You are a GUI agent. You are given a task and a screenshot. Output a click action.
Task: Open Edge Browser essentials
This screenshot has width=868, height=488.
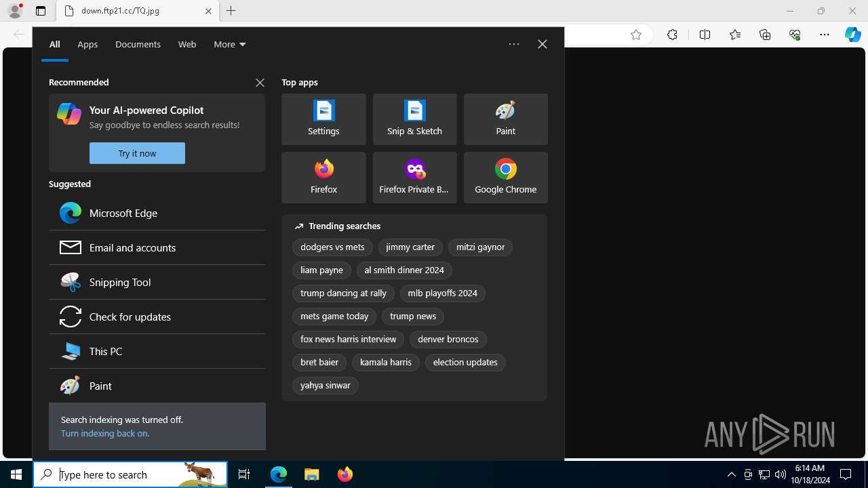tap(795, 35)
